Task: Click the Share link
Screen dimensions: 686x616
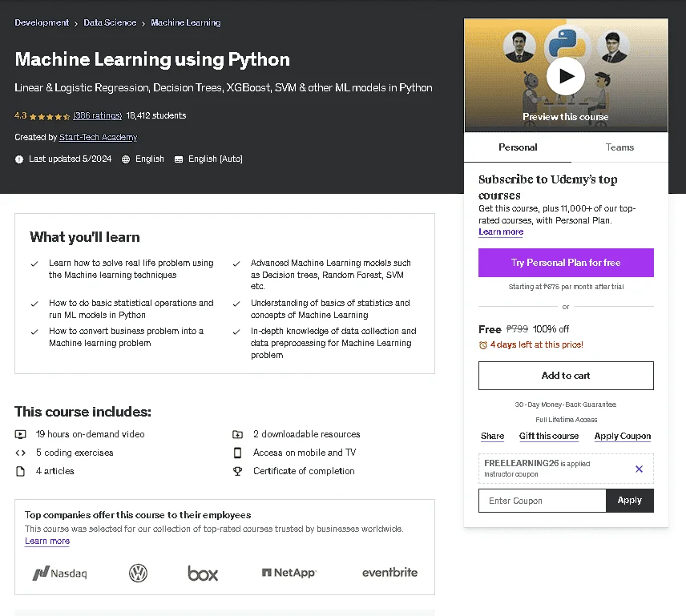Action: pos(492,436)
